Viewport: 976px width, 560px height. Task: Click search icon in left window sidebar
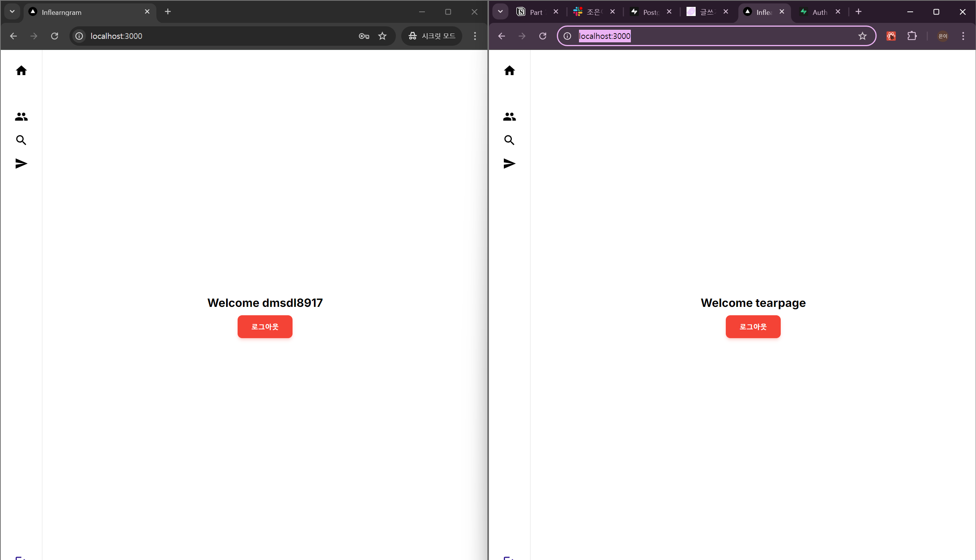[x=21, y=140]
